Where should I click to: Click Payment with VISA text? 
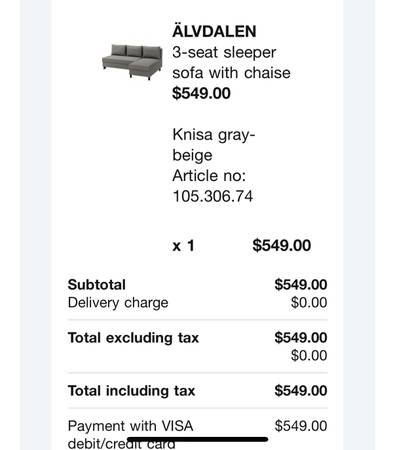click(x=130, y=426)
